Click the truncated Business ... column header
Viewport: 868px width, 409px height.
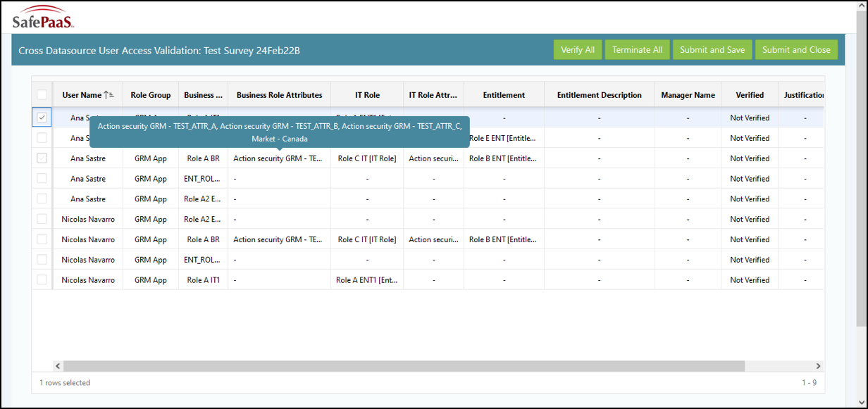[203, 95]
